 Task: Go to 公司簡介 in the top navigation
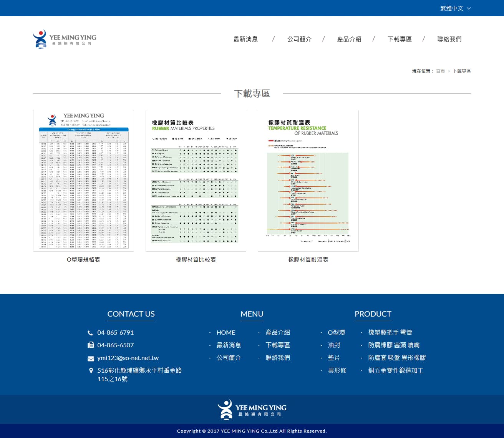299,39
